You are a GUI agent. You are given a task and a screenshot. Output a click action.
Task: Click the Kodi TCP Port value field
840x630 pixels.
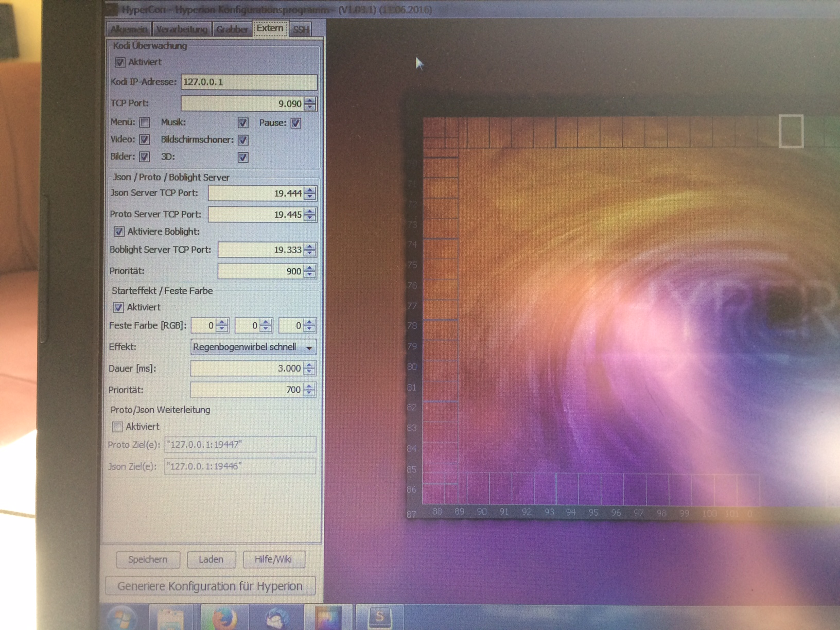(242, 103)
